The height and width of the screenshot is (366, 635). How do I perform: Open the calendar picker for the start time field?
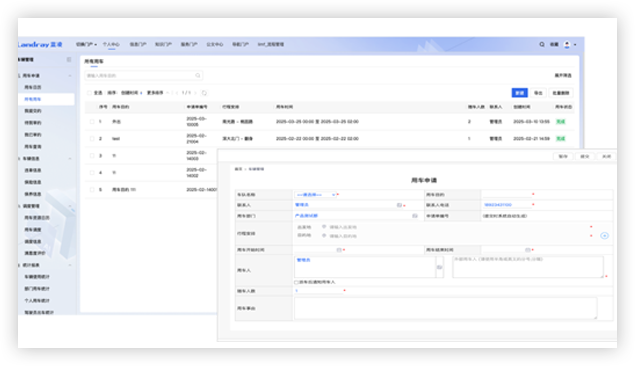pos(339,250)
